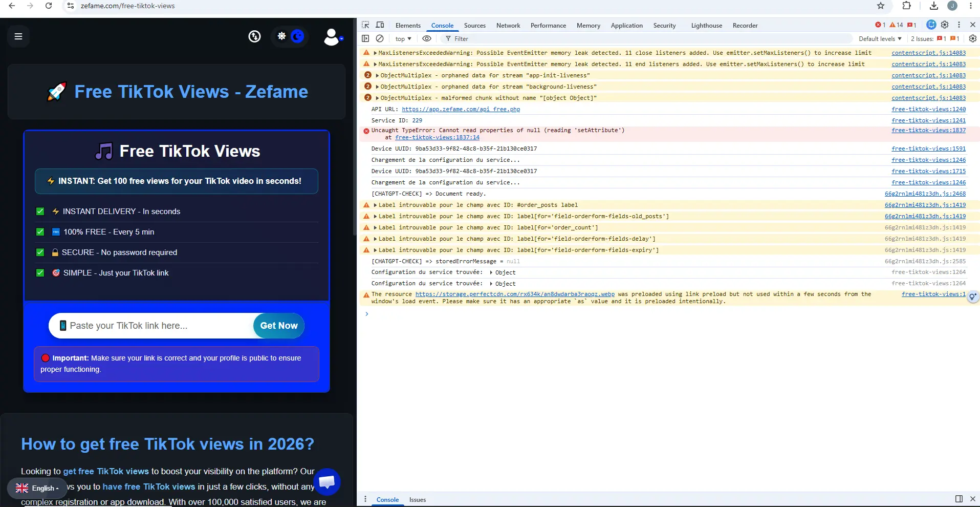
Task: Click the issues flag counter in the top bar
Action: (911, 25)
